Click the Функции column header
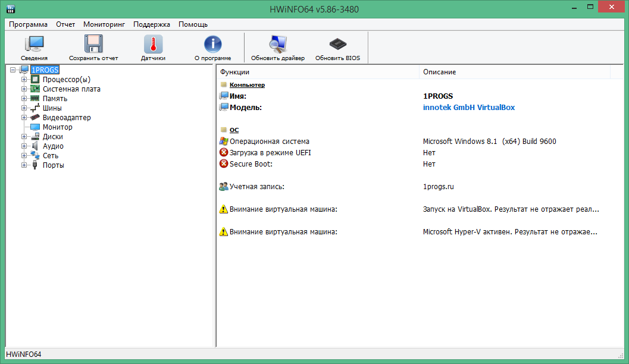The width and height of the screenshot is (629, 364). [x=234, y=72]
